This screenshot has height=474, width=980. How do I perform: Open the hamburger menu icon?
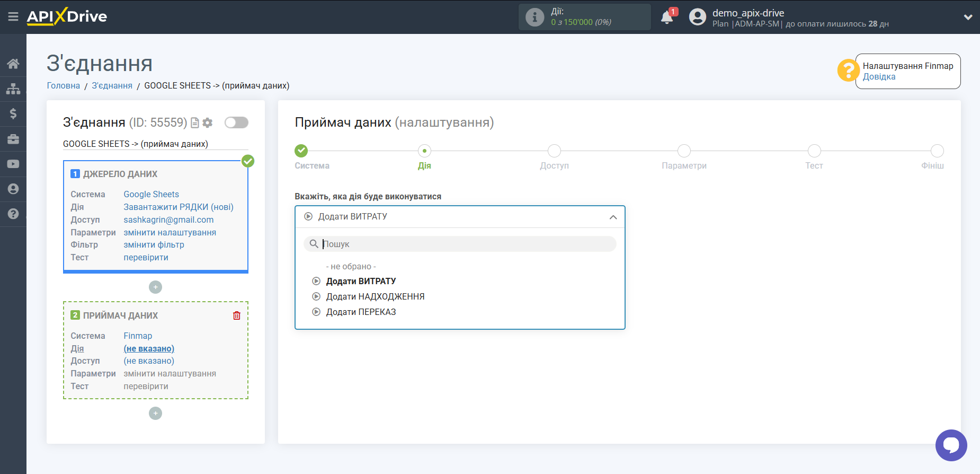click(x=13, y=17)
